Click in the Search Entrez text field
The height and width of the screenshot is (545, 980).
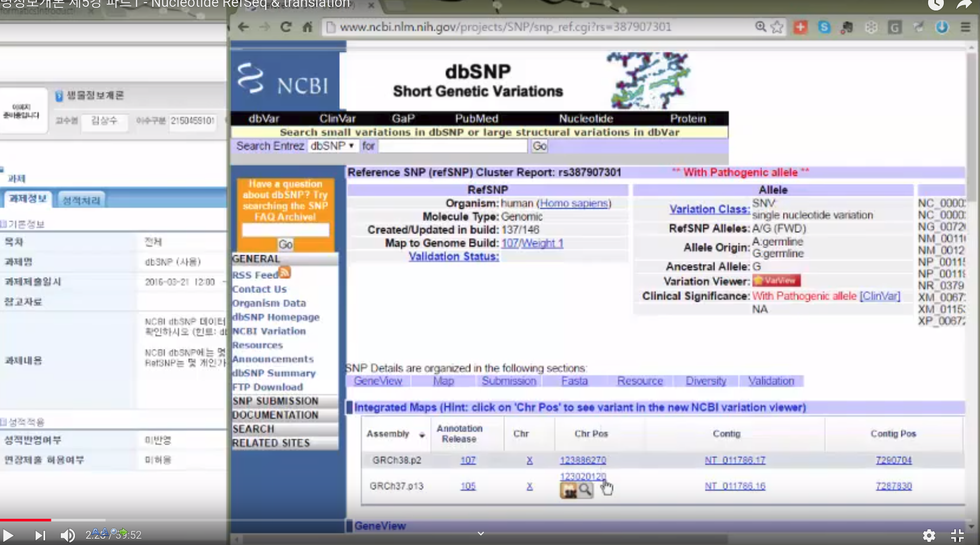pos(453,146)
